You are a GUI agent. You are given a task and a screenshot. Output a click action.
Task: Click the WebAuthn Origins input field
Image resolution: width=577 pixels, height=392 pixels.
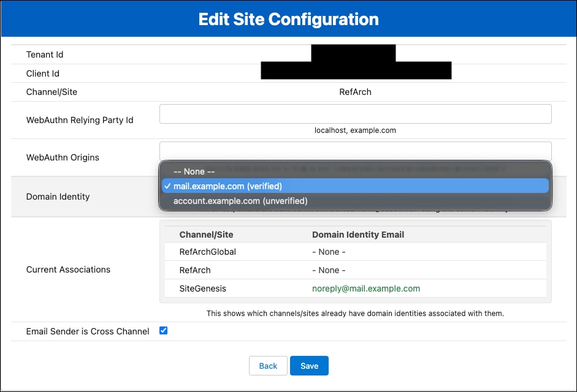355,150
